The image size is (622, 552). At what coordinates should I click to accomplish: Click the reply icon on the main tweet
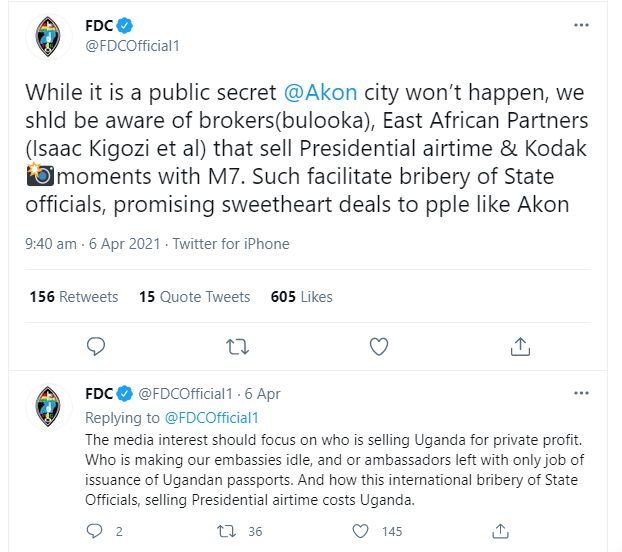pos(96,347)
